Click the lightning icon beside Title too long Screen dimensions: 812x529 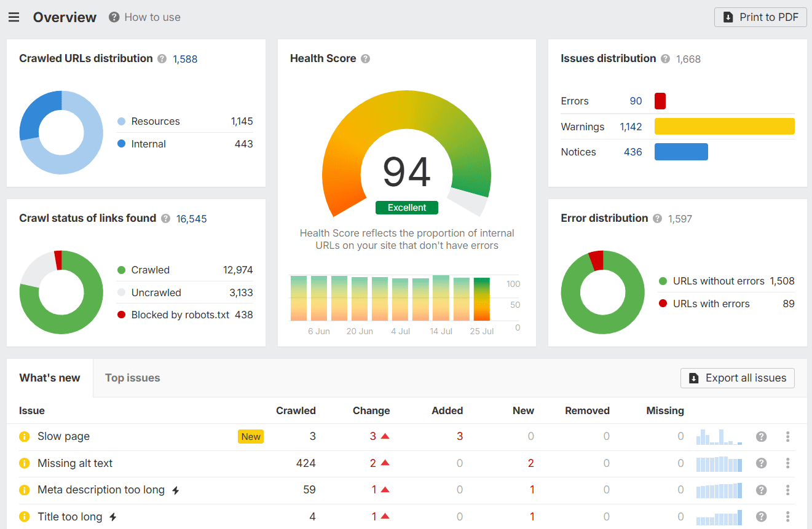click(112, 517)
